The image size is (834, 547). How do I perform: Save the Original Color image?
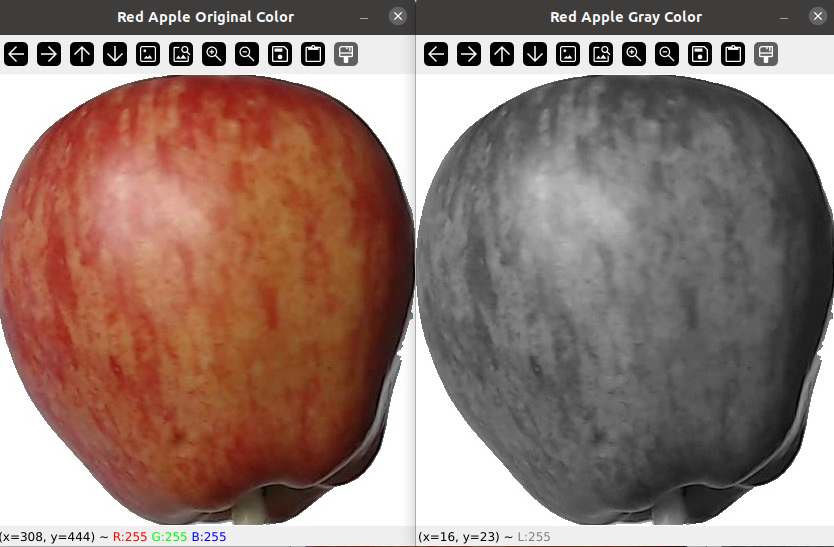[x=280, y=54]
